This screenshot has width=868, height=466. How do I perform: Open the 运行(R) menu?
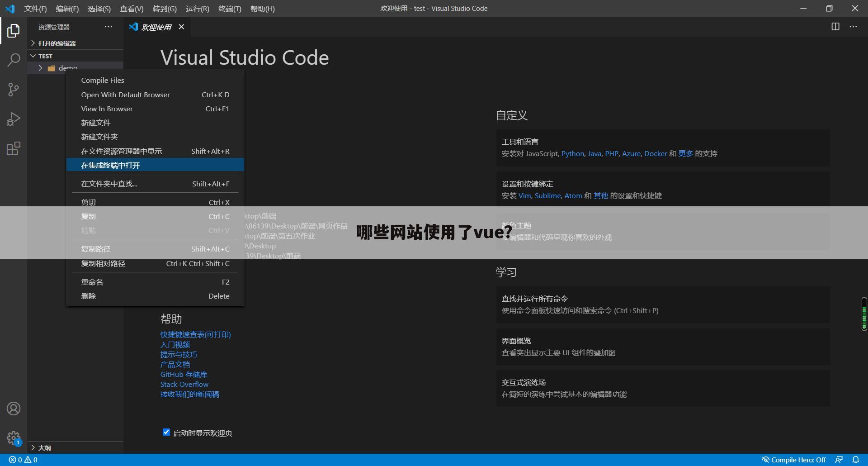[198, 9]
